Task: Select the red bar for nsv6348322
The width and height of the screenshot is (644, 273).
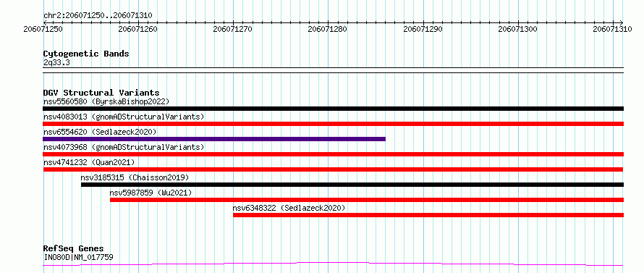Action: tap(428, 215)
